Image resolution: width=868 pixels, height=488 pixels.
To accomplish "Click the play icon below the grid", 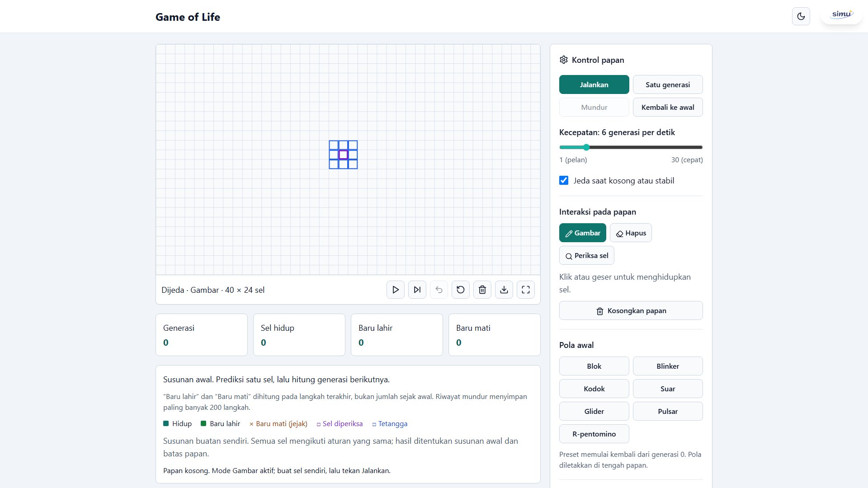I will click(x=396, y=290).
